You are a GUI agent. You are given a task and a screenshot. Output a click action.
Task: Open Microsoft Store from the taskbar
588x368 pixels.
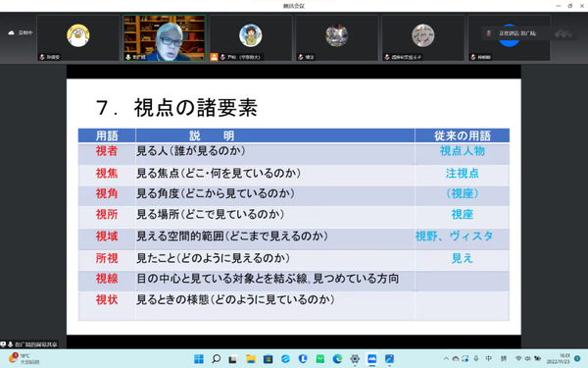coord(268,359)
